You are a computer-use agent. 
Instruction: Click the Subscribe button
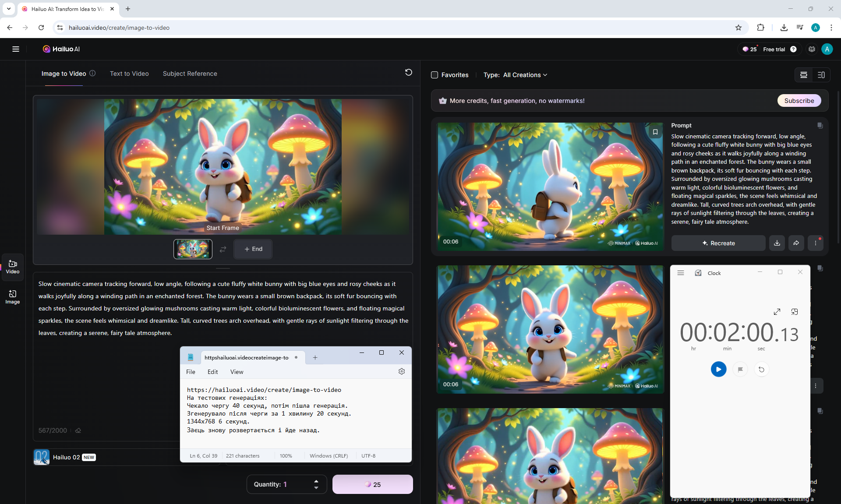[x=799, y=101]
